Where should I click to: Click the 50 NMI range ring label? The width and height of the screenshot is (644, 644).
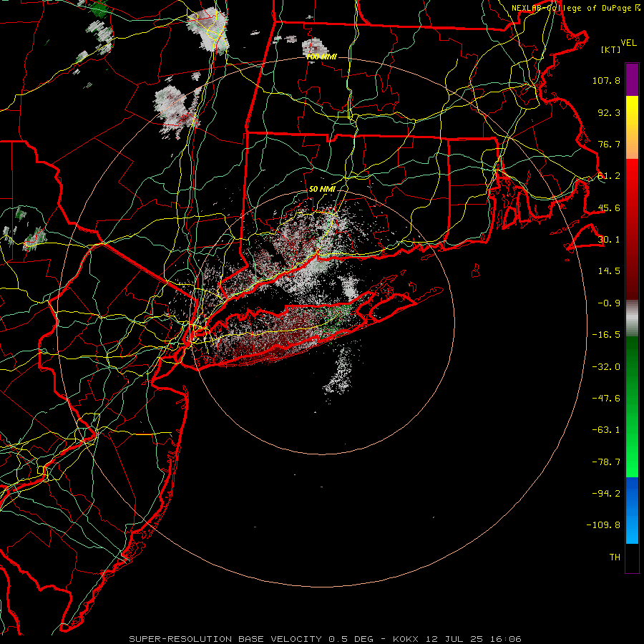[x=322, y=190]
